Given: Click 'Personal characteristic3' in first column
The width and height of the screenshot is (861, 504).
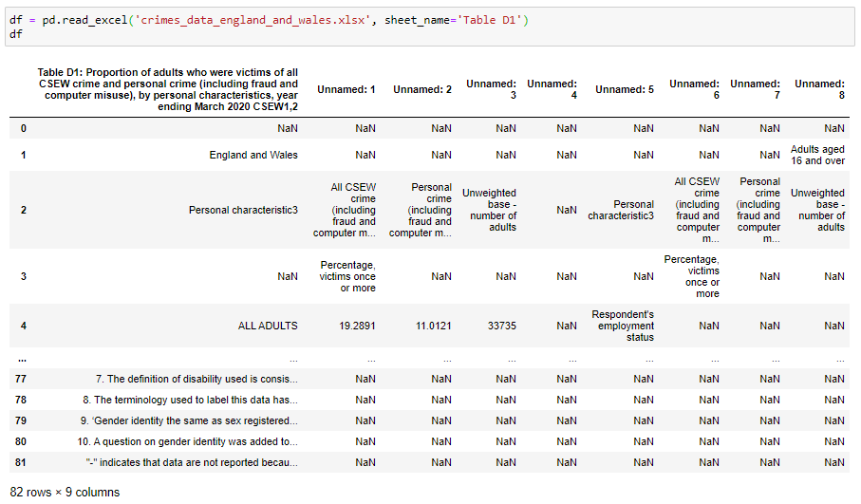Looking at the screenshot, I should pos(243,211).
